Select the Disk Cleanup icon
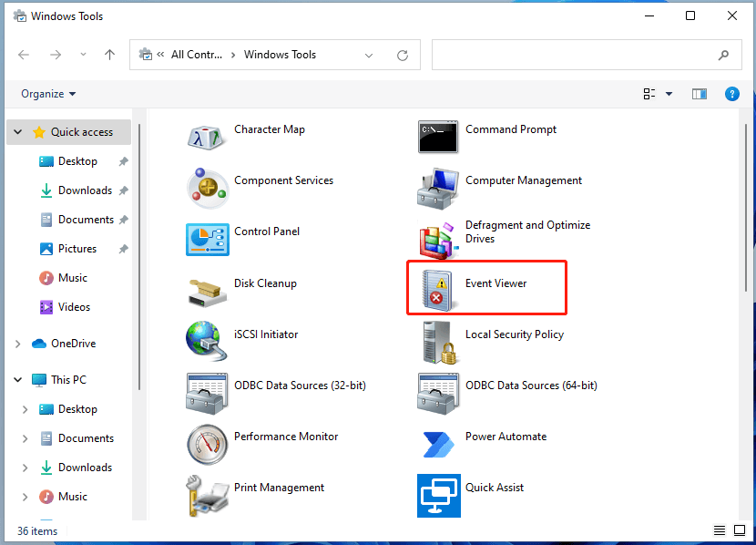Image resolution: width=756 pixels, height=545 pixels. click(x=207, y=290)
